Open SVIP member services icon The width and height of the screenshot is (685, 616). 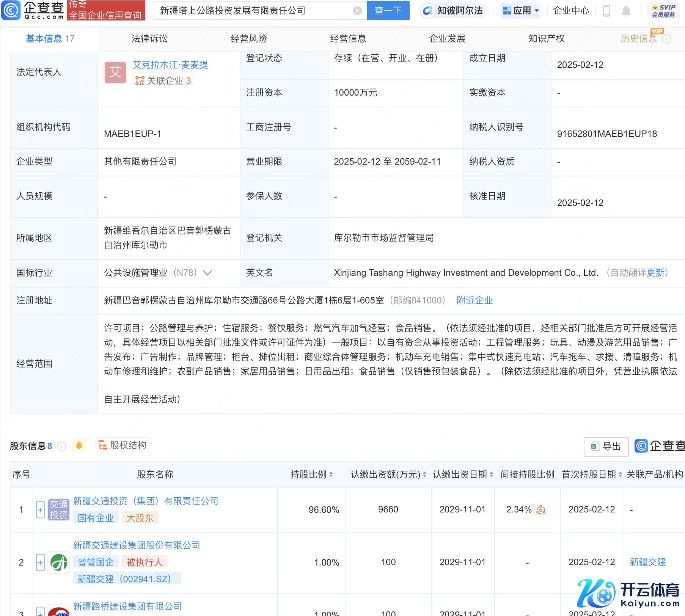[x=663, y=11]
